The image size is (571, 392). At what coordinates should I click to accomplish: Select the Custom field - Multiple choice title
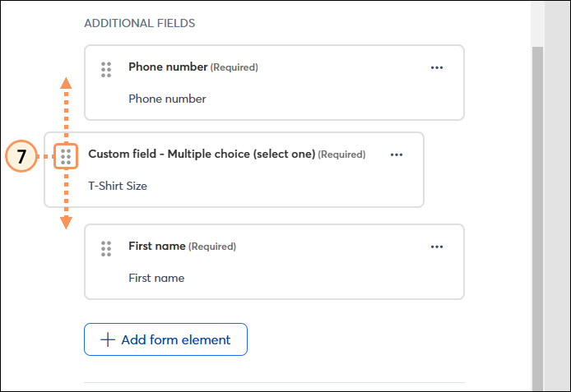202,154
